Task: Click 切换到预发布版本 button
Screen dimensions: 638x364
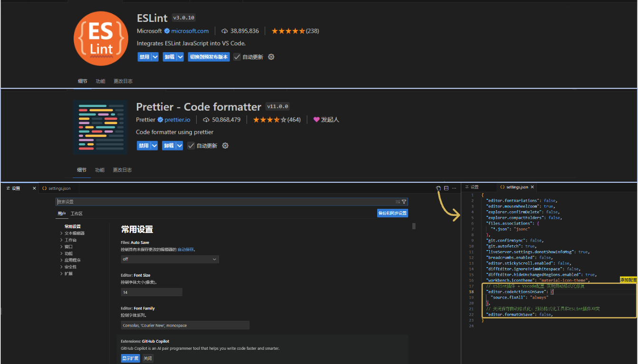Action: (x=209, y=57)
